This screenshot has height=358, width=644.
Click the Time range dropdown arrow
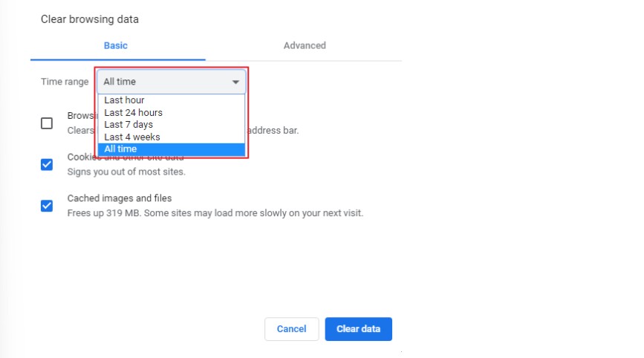click(235, 82)
